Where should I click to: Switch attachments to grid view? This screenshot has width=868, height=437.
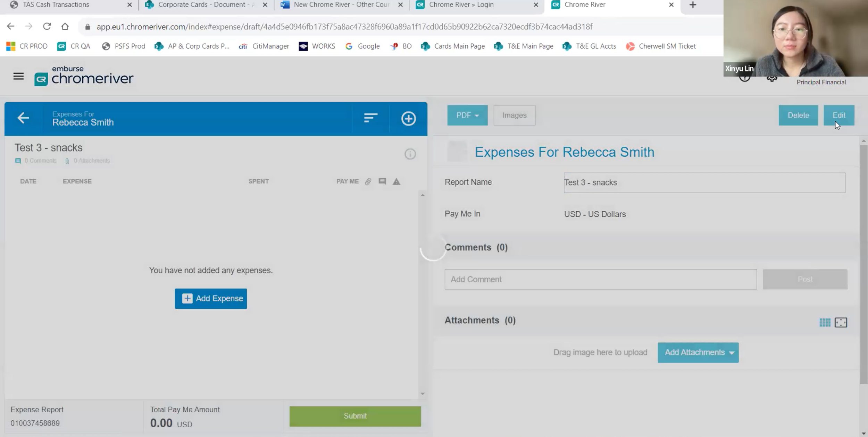pyautogui.click(x=825, y=323)
